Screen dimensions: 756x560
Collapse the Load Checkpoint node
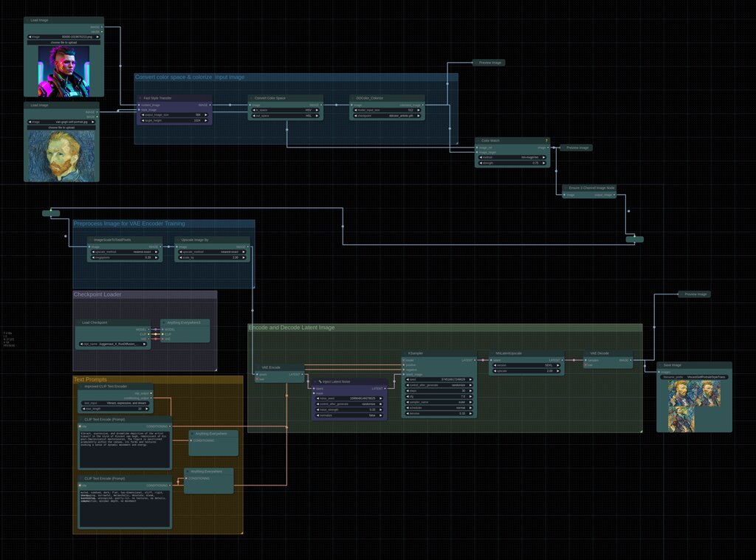[x=78, y=322]
